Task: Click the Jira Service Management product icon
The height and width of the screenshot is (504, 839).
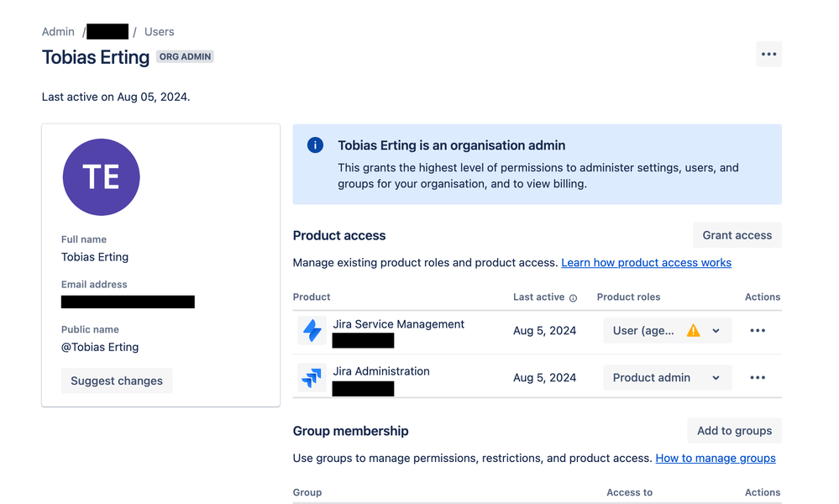Action: pyautogui.click(x=312, y=331)
